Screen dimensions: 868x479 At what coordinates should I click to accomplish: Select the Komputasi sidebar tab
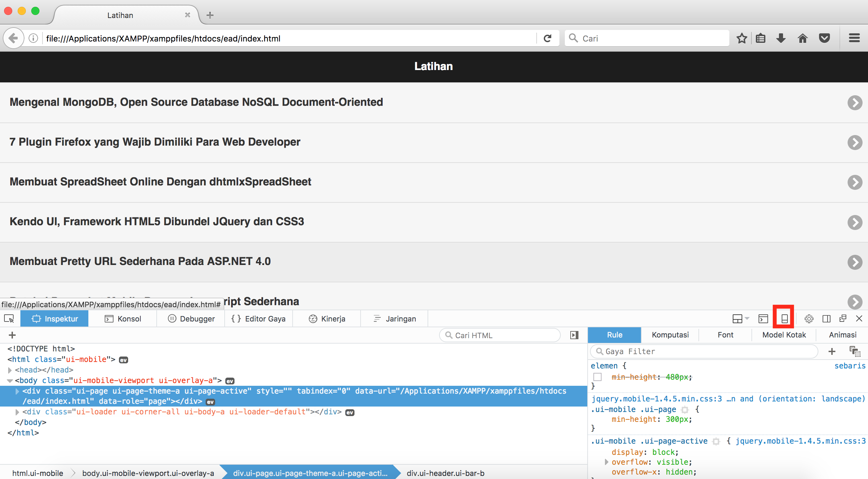(670, 335)
